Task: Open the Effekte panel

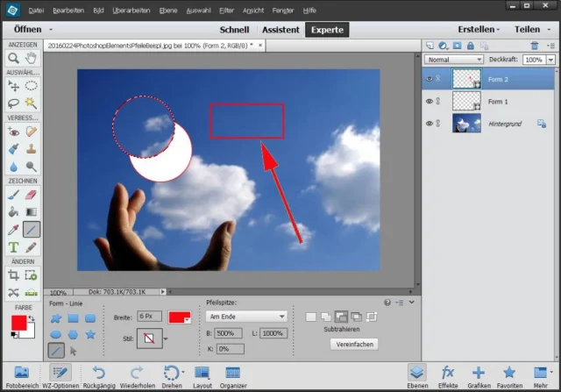Action: point(448,373)
